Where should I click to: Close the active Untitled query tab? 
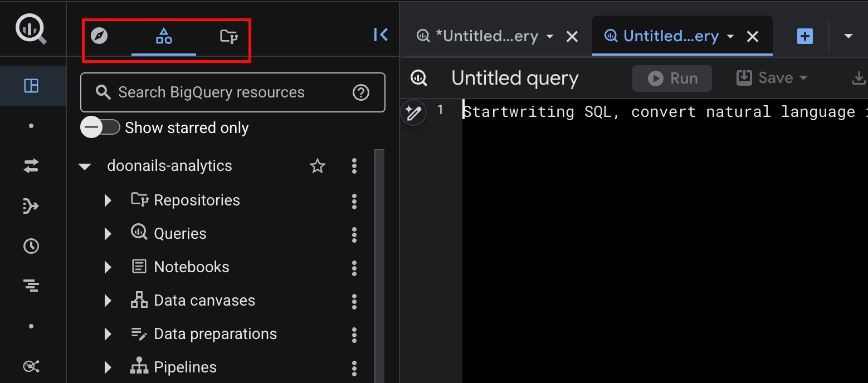tap(753, 37)
